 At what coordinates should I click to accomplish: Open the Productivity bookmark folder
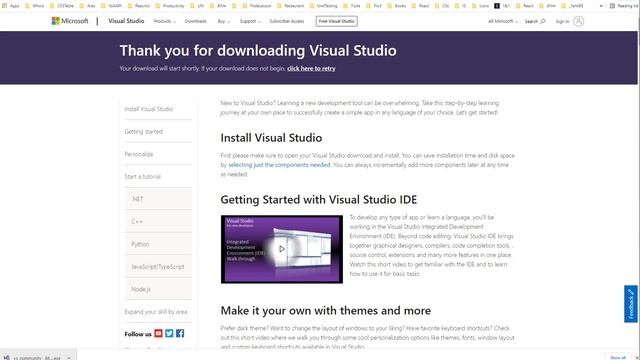point(170,6)
